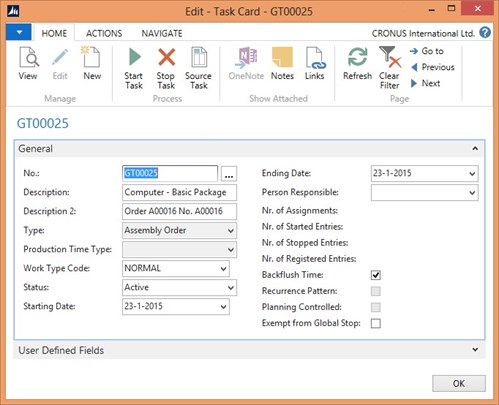Minimize the Task Card window

(432, 10)
